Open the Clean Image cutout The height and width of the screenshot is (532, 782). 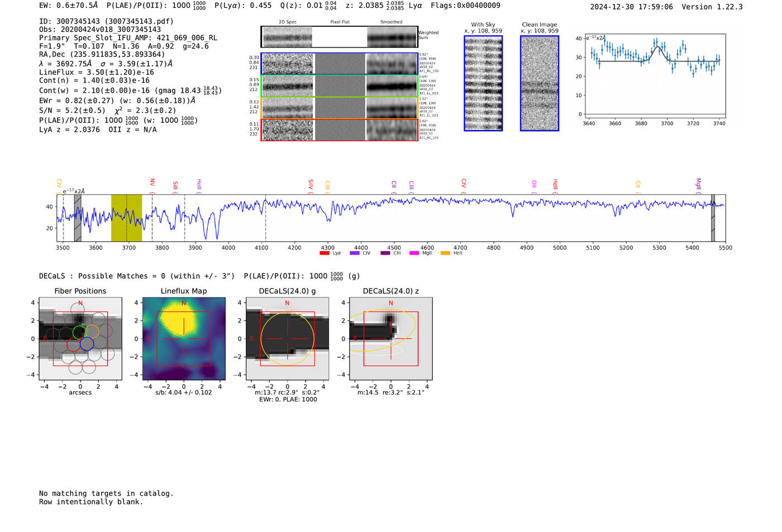[540, 83]
